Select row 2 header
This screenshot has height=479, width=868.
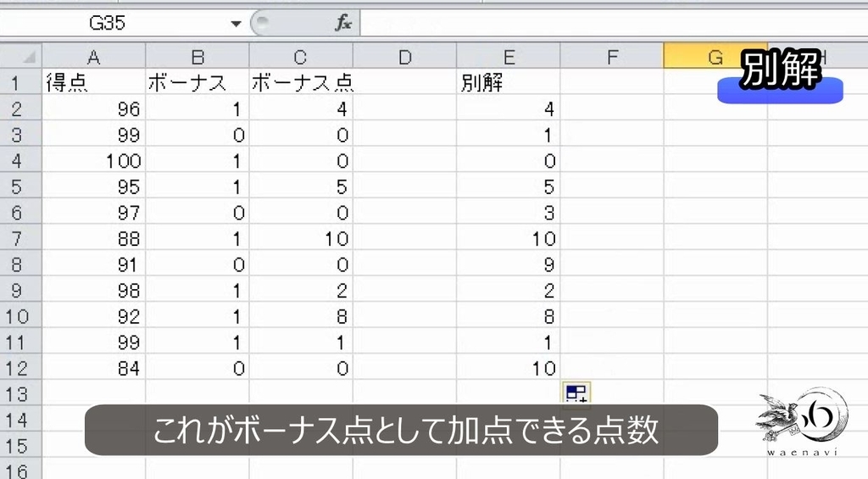pos(21,109)
